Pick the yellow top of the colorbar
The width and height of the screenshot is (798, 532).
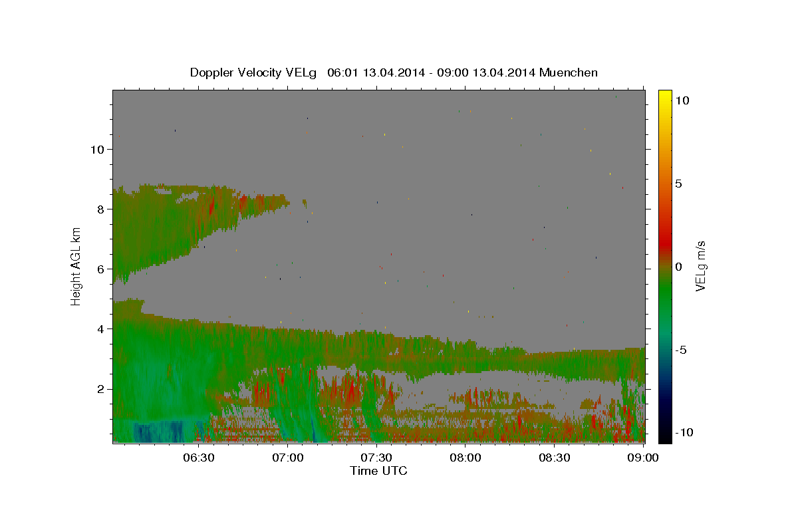coord(665,95)
